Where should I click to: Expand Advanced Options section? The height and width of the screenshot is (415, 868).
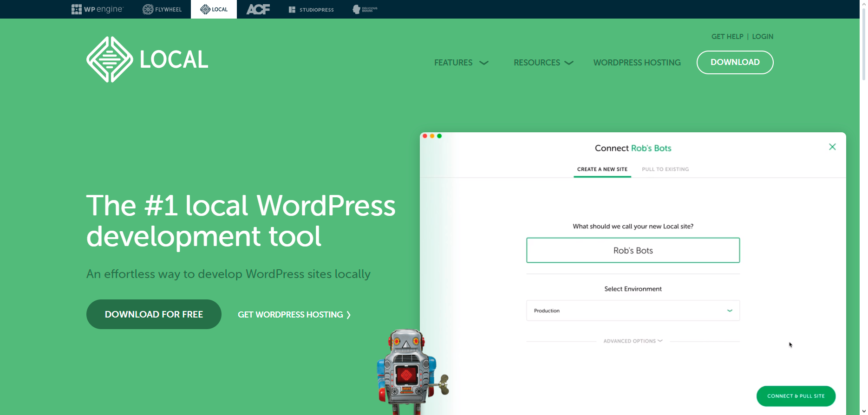click(633, 341)
